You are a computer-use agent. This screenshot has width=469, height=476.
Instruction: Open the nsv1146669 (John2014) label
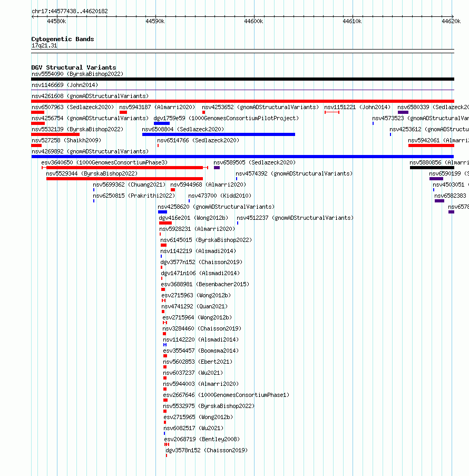pos(65,85)
